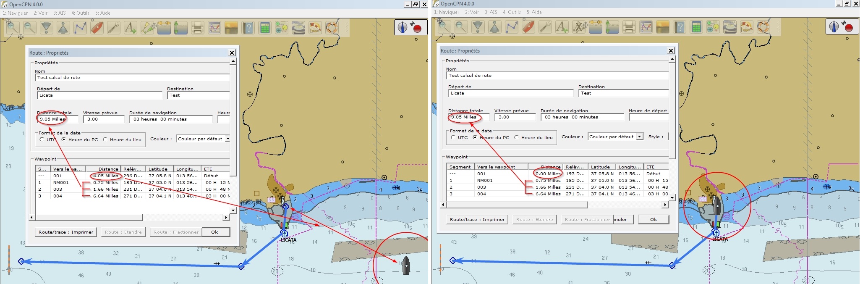868x284 pixels.
Task: Open '3: AIS' menu in left window
Action: (x=59, y=13)
